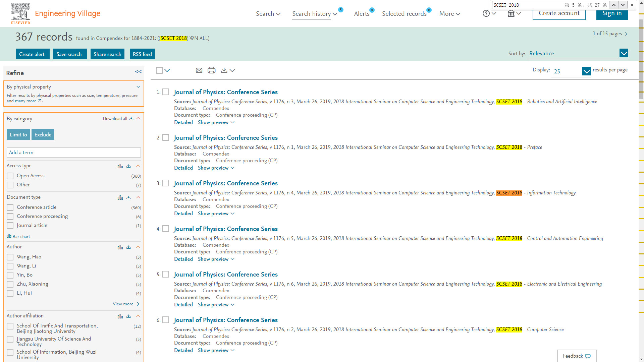The width and height of the screenshot is (644, 362).
Task: Open the Search history menu
Action: (315, 14)
